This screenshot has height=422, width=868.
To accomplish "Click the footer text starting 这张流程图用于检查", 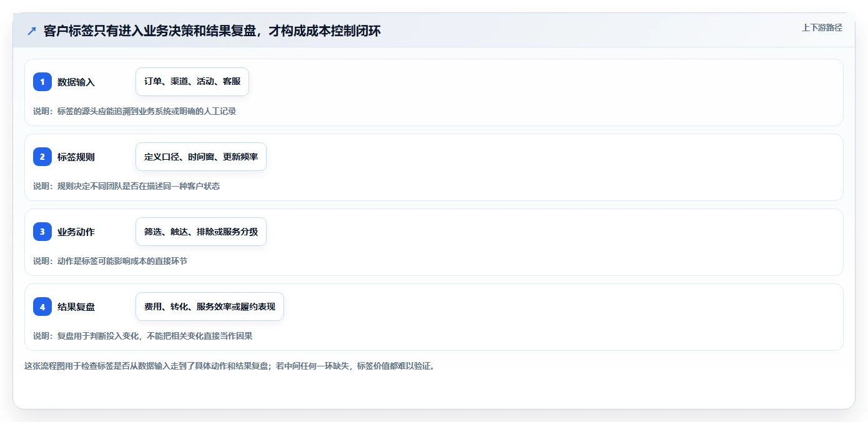I will (229, 366).
